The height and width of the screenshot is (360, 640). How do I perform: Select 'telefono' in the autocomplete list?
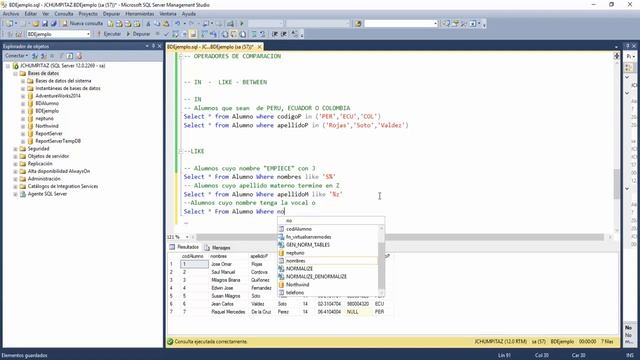(x=328, y=292)
